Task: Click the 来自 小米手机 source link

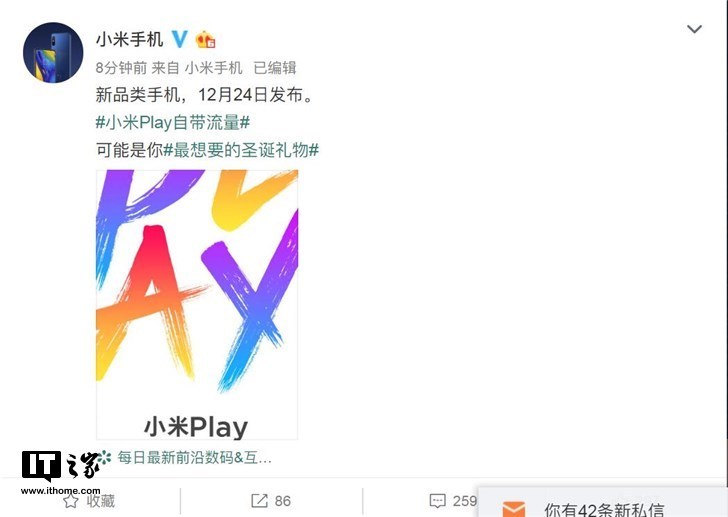Action: point(197,68)
